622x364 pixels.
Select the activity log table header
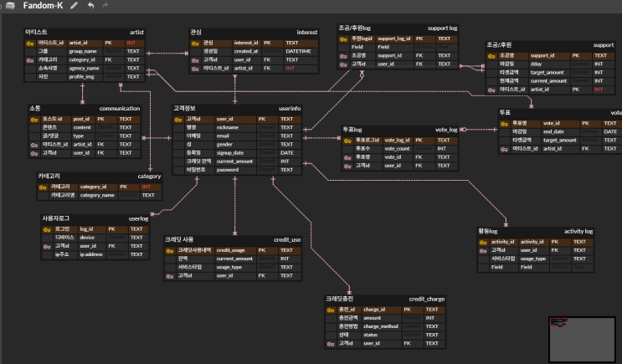coord(535,231)
